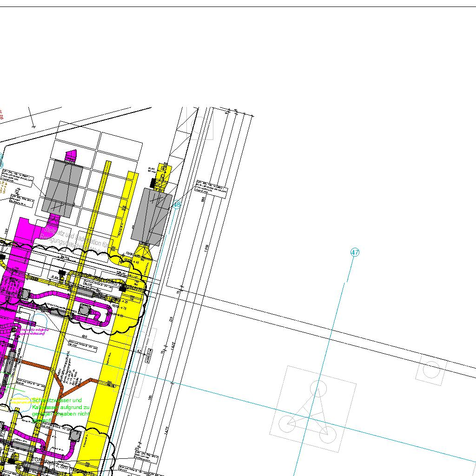This screenshot has width=476, height=476.
Task: Select the gray unit on the magenta duct
Action: click(x=62, y=188)
